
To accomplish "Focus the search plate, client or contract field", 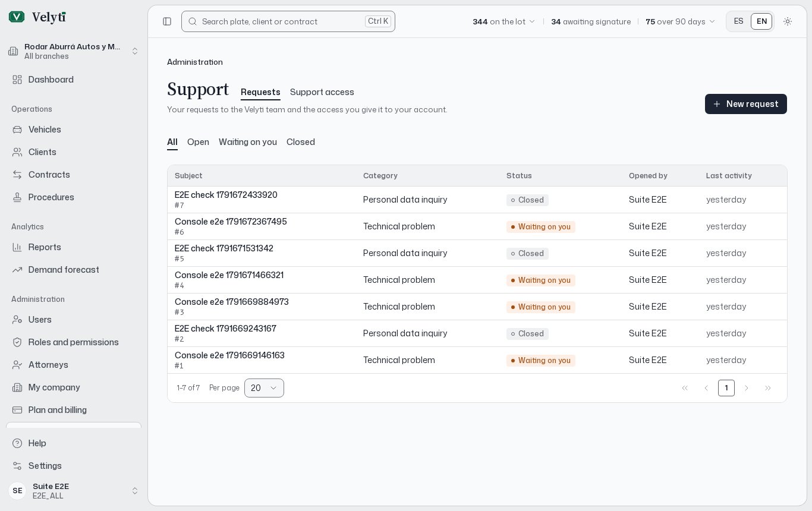I will (x=288, y=21).
